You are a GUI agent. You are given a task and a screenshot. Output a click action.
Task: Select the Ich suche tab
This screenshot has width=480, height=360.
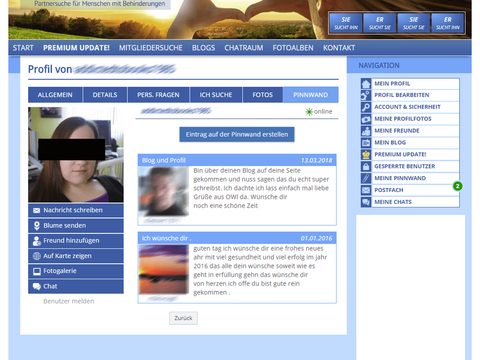point(216,95)
